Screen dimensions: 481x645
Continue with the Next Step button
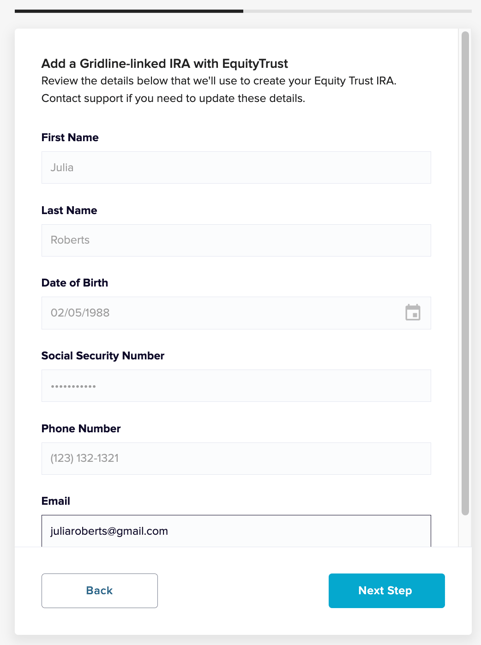coord(386,591)
